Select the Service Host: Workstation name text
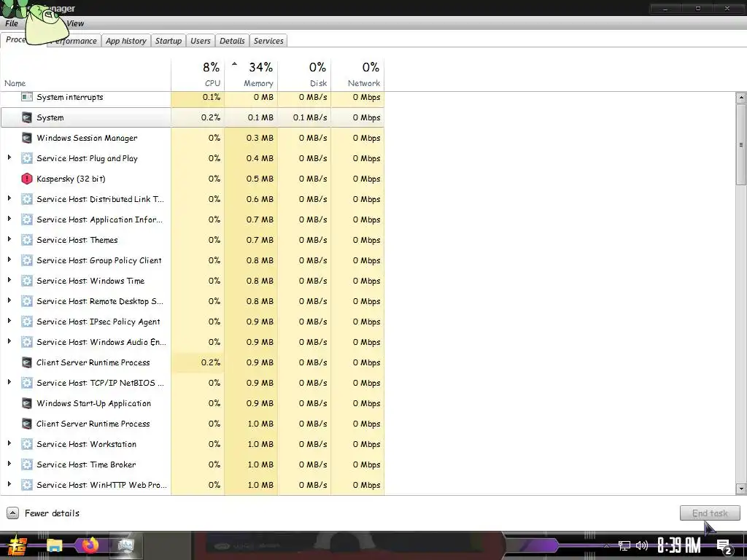The width and height of the screenshot is (747, 560). [x=86, y=444]
